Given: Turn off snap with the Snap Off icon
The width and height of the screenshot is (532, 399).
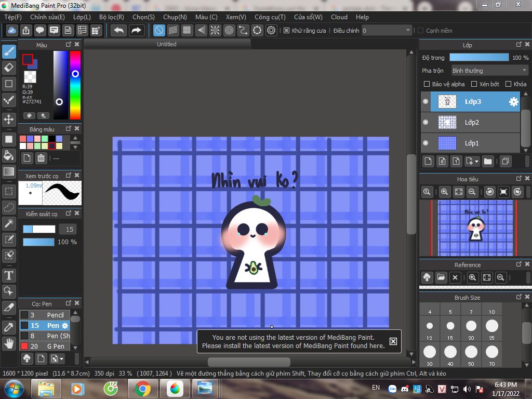Looking at the screenshot, I should coord(159,31).
